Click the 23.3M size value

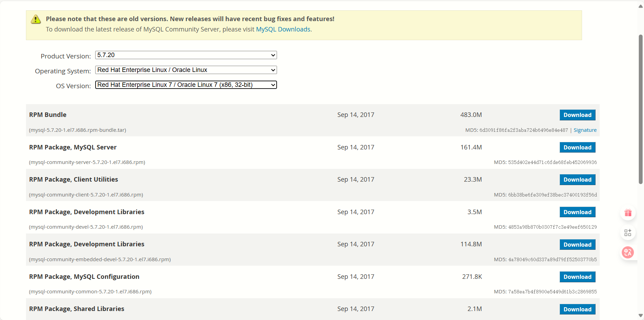[473, 180]
